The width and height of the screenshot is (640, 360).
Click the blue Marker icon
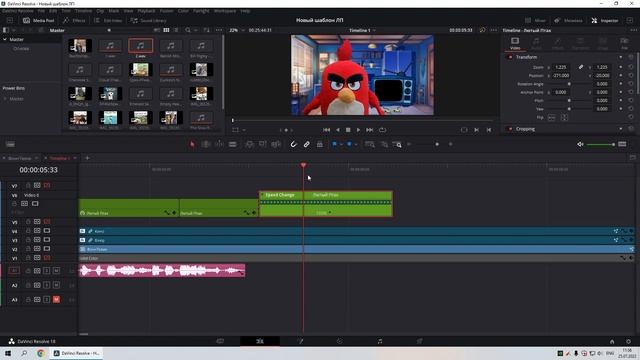(349, 144)
